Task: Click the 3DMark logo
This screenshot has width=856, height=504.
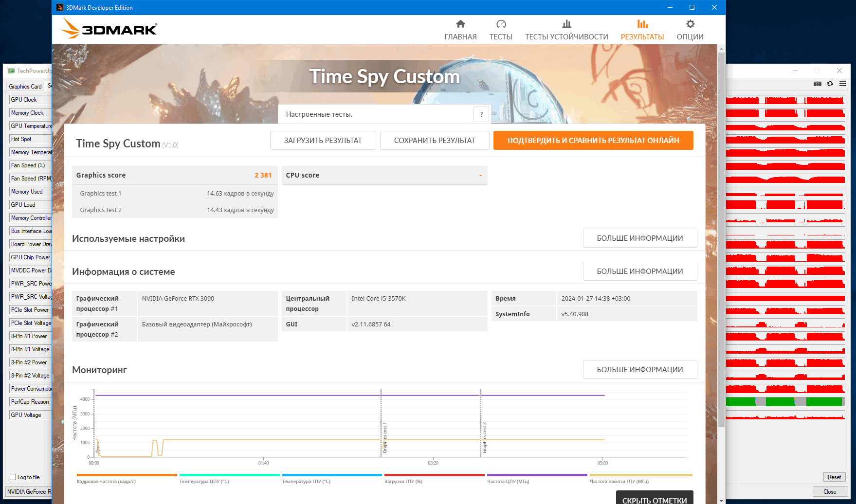Action: tap(109, 29)
